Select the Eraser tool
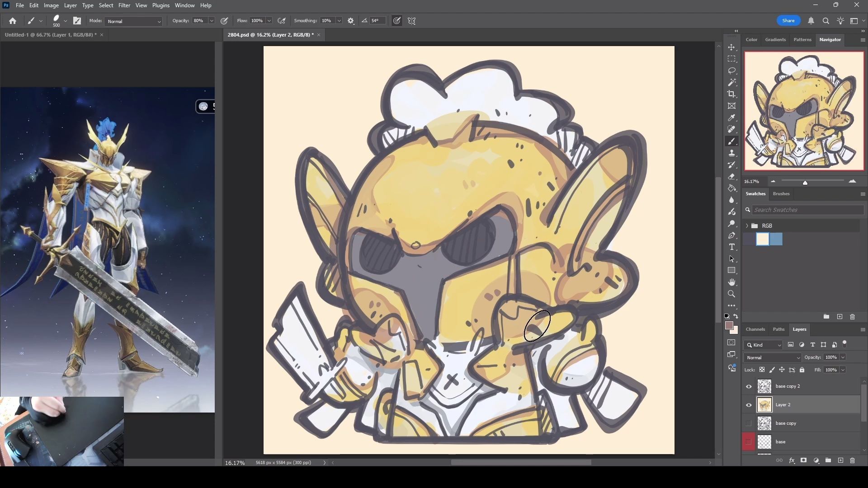 [x=731, y=177]
